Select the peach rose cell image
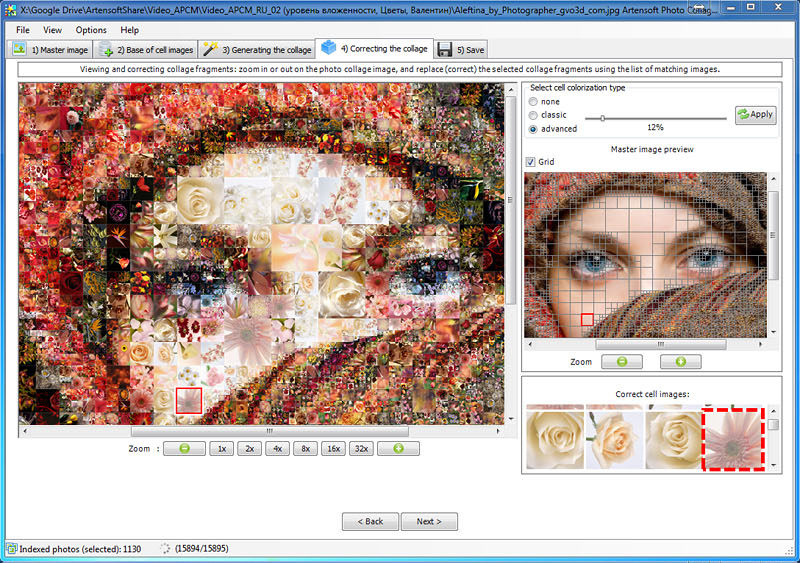The image size is (800, 563). (x=614, y=439)
